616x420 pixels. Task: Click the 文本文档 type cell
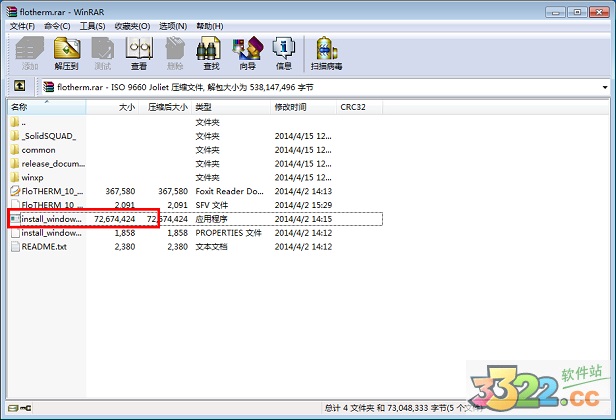click(x=211, y=246)
